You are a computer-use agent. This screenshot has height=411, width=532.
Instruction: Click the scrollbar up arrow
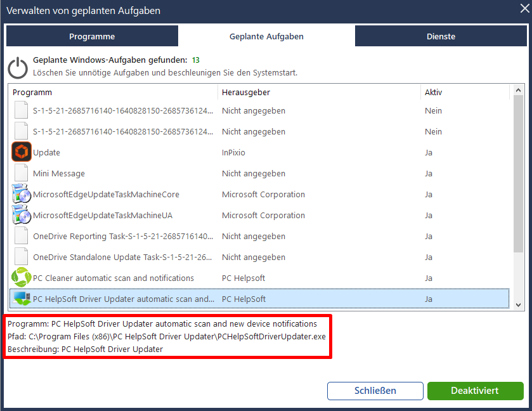(518, 90)
